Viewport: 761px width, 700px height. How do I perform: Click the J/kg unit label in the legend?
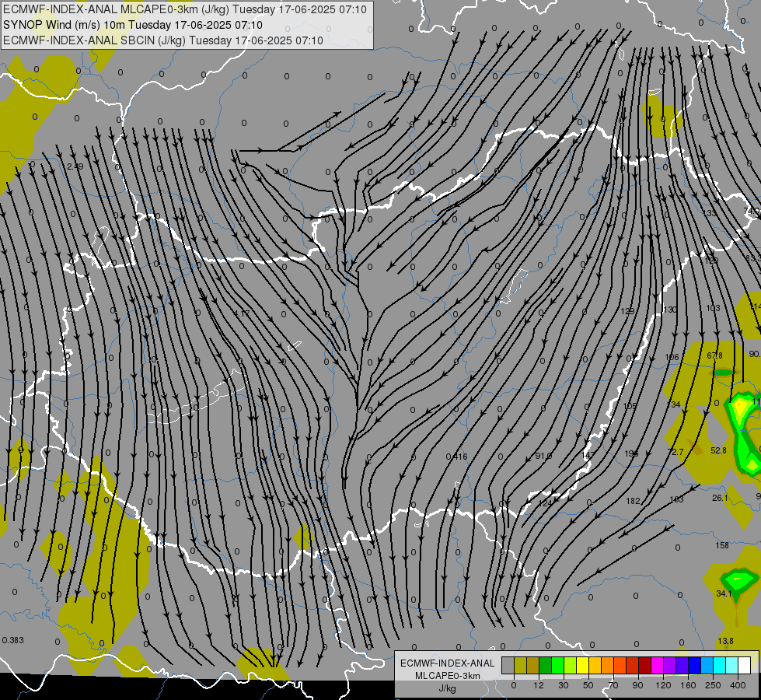(447, 688)
